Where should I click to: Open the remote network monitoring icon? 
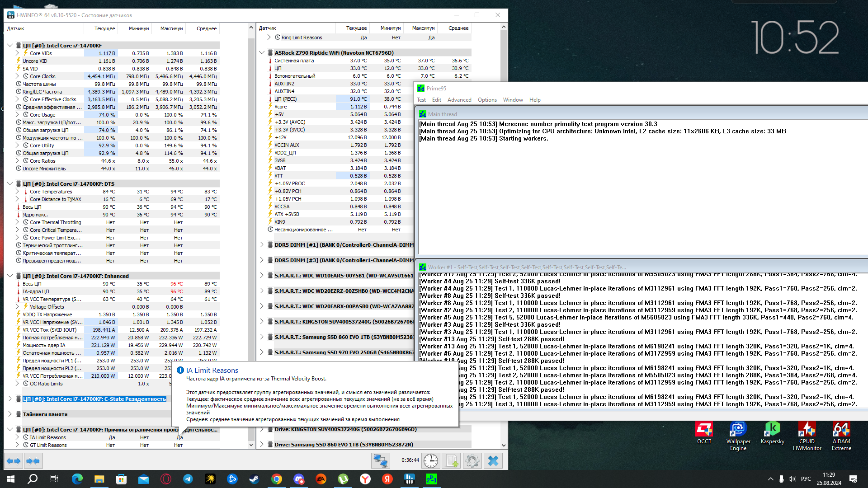[x=380, y=461]
